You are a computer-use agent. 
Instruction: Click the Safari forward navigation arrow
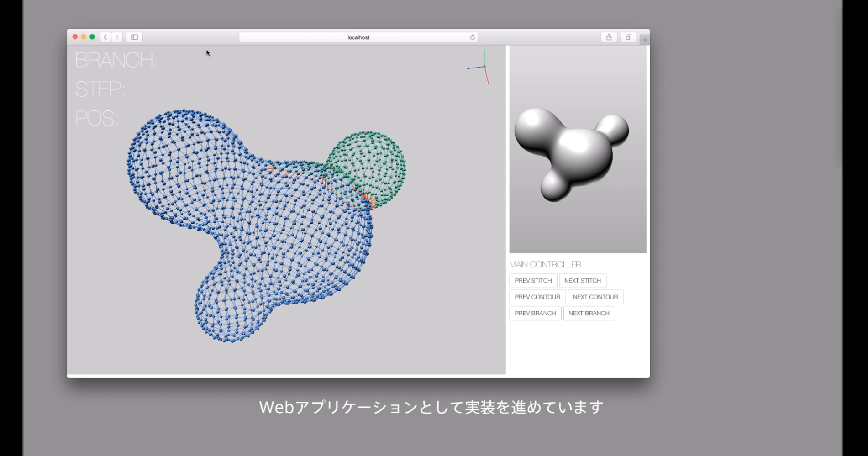point(117,37)
